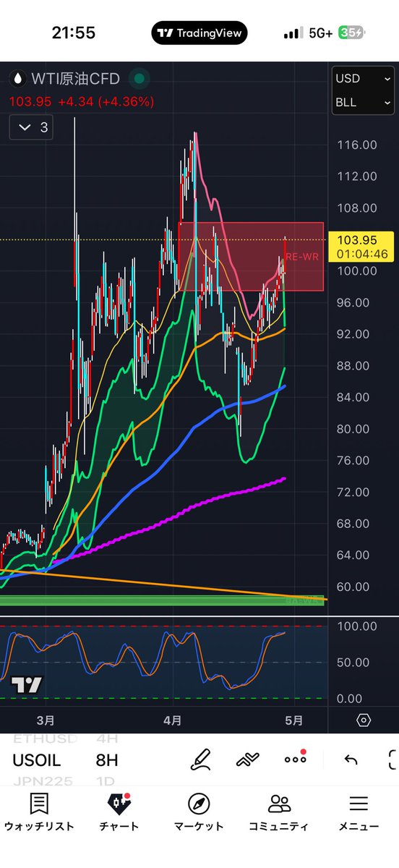Tap the WTI原油CFD symbol title
399x868 pixels.
point(75,78)
